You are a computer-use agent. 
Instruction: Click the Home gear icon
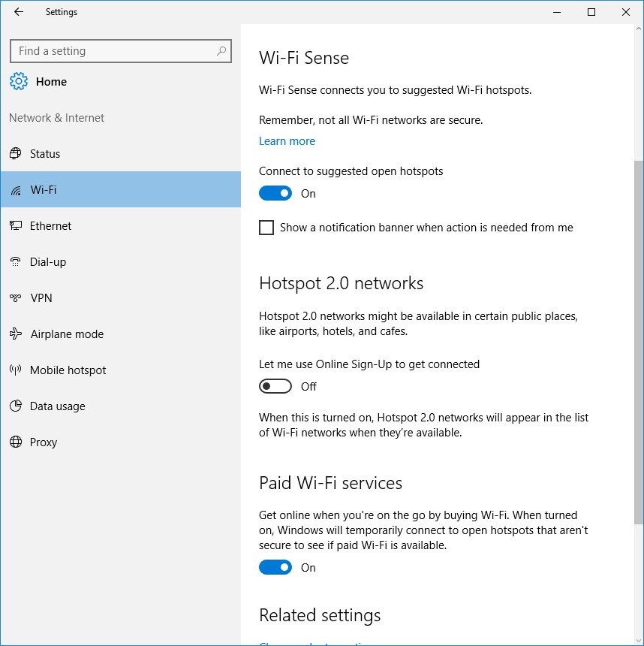(19, 81)
